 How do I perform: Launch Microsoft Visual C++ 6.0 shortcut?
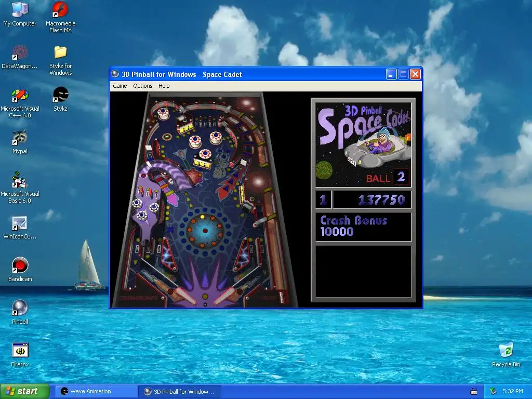[20, 103]
